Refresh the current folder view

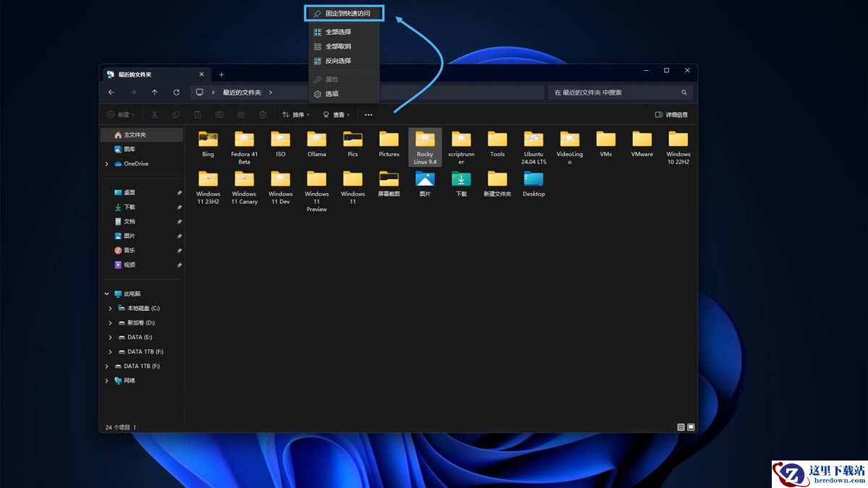tap(176, 93)
